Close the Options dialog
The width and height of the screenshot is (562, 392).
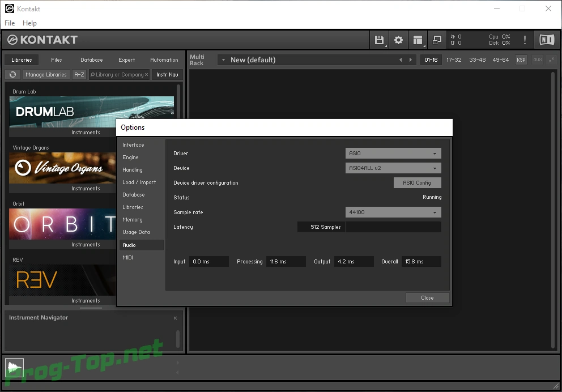(x=427, y=298)
